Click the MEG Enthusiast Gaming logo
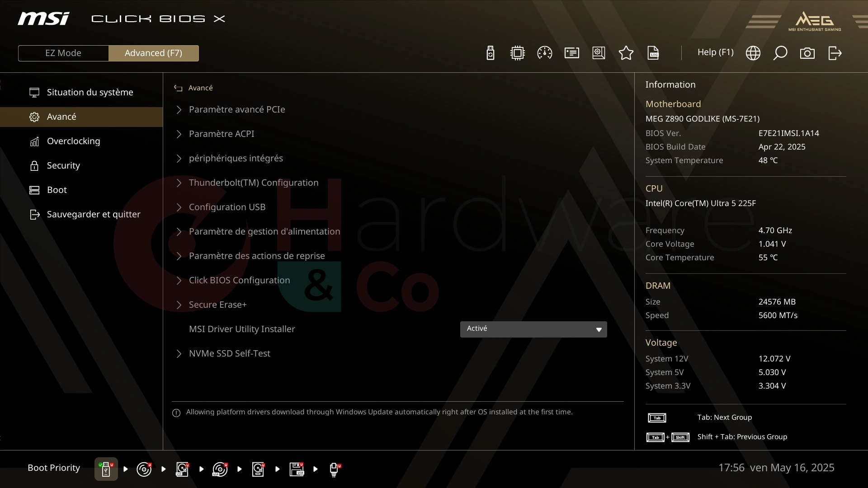 point(815,21)
